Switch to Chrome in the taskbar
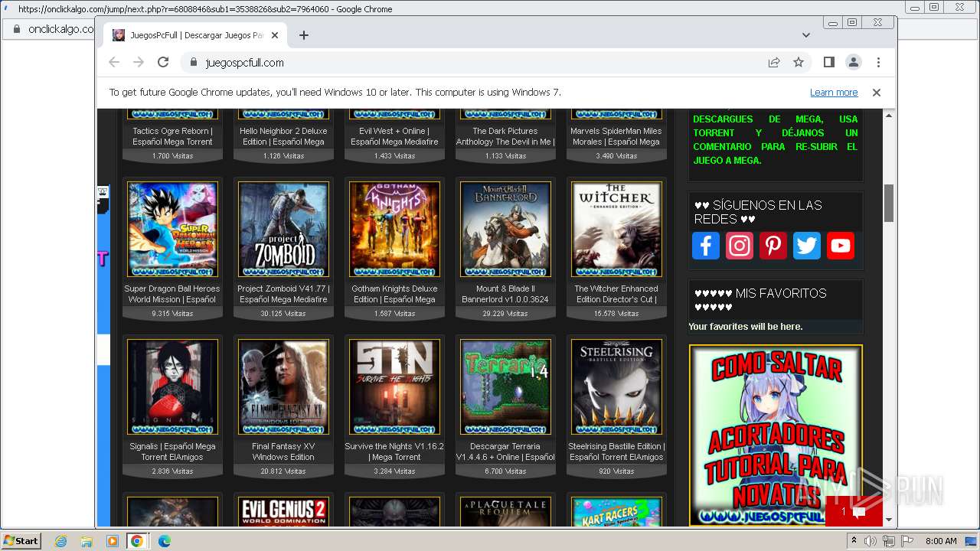This screenshot has height=551, width=980. tap(137, 541)
